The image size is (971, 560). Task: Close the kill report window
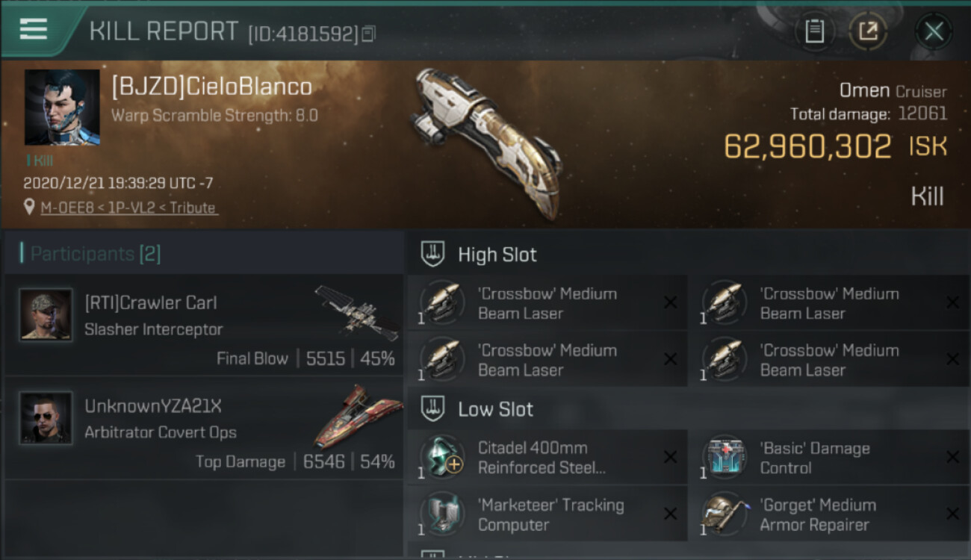(x=933, y=31)
